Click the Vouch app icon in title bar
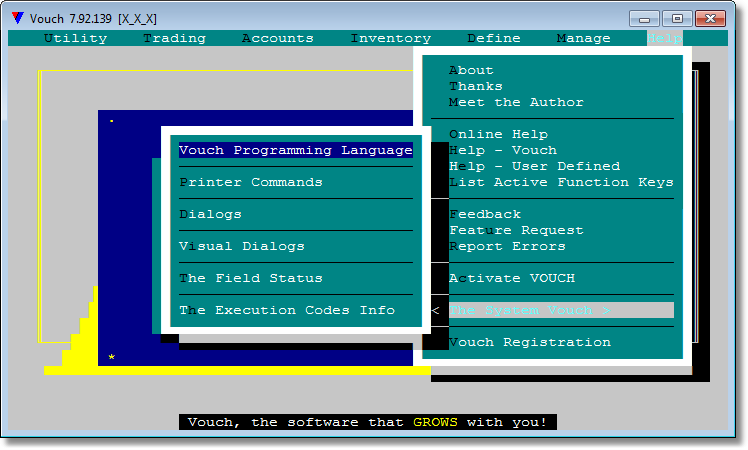Screen dimensions: 748x450 coord(18,19)
